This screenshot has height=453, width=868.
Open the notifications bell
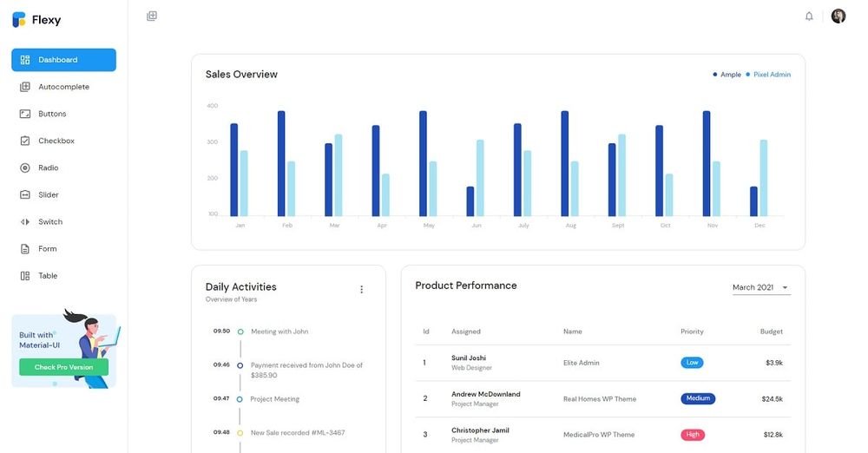[809, 16]
